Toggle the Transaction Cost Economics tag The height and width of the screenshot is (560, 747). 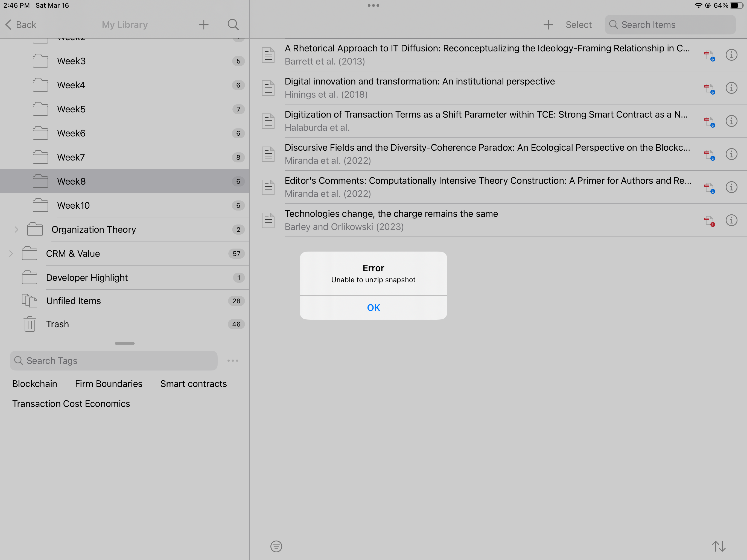tap(71, 404)
